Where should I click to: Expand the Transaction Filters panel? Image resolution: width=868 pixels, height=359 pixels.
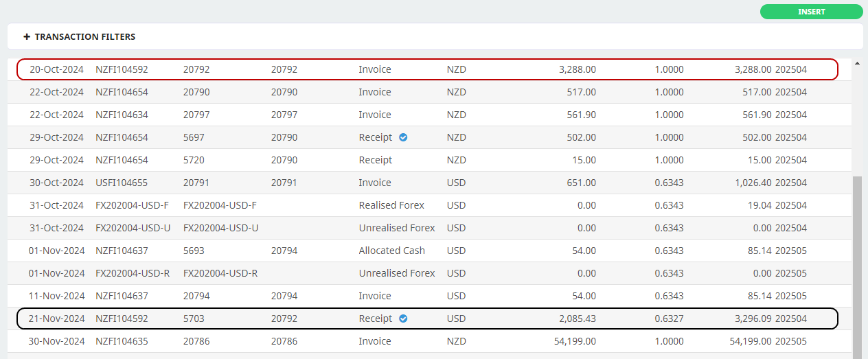84,37
